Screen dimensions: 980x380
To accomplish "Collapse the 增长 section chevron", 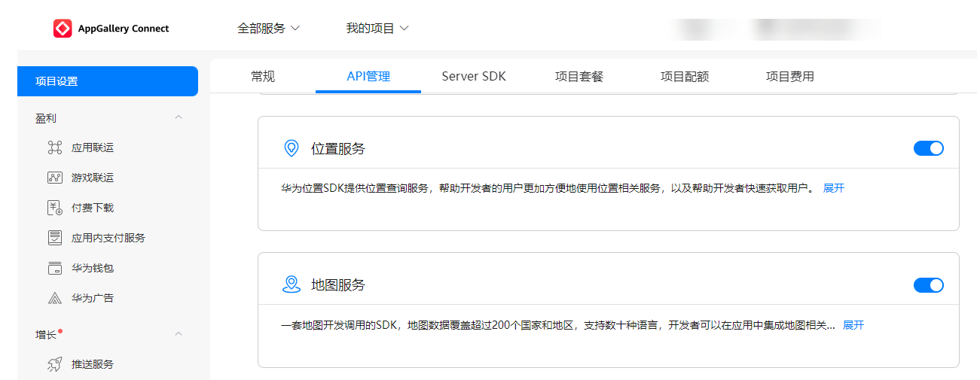I will 179,334.
